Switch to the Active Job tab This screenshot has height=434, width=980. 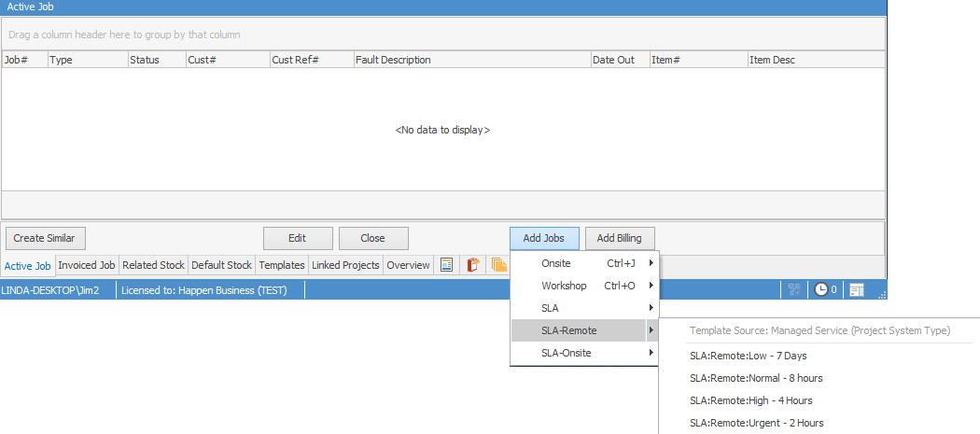click(27, 266)
